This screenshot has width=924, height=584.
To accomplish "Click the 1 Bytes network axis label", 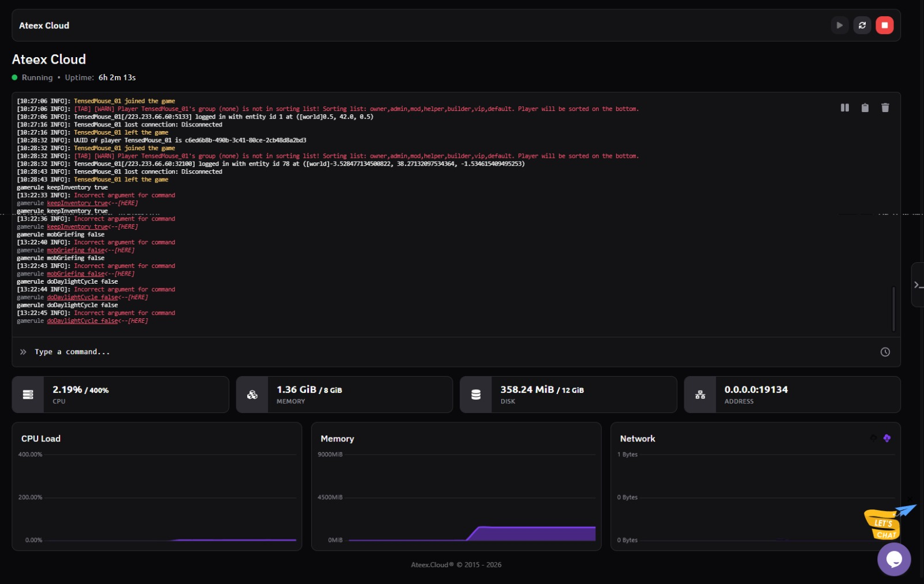I will 627,455.
